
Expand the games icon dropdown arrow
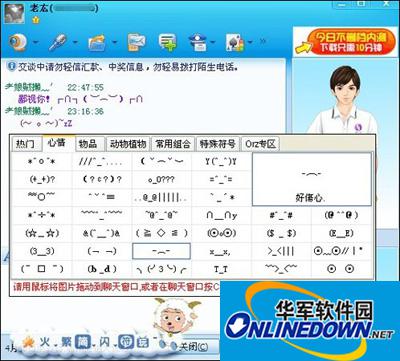coord(250,43)
